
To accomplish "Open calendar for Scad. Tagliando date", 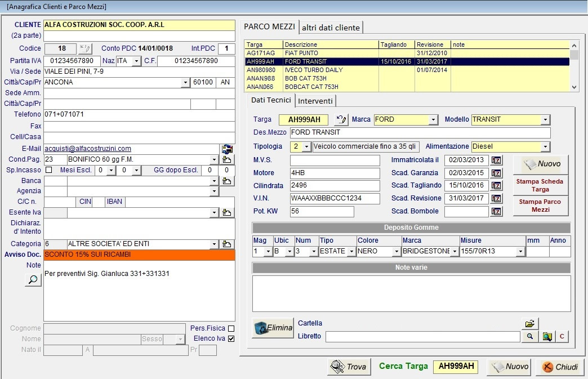I will (496, 186).
